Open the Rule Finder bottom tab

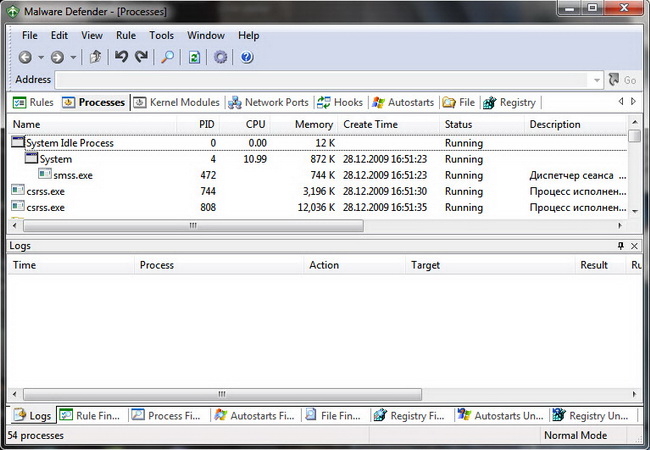[x=92, y=415]
